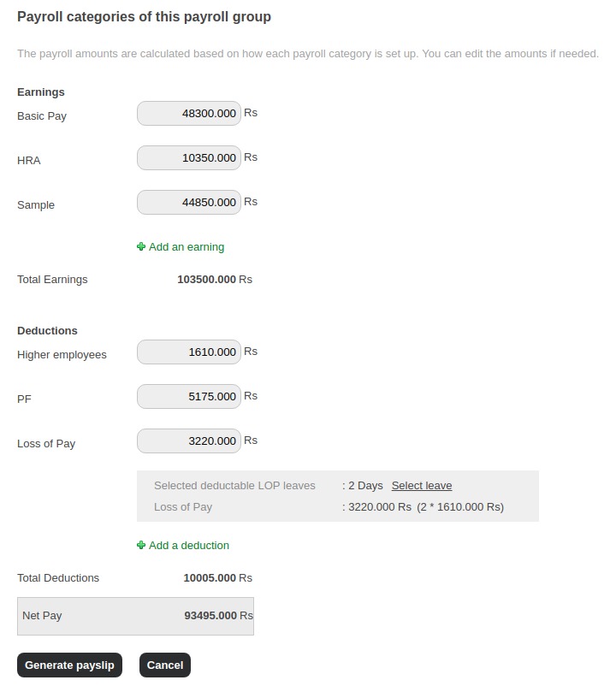Focus the PF deduction amount field

coord(188,397)
